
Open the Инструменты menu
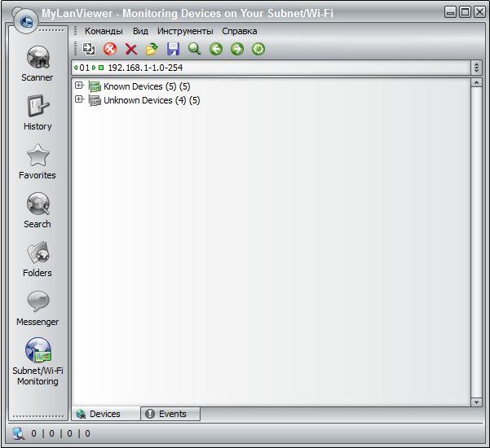(185, 31)
